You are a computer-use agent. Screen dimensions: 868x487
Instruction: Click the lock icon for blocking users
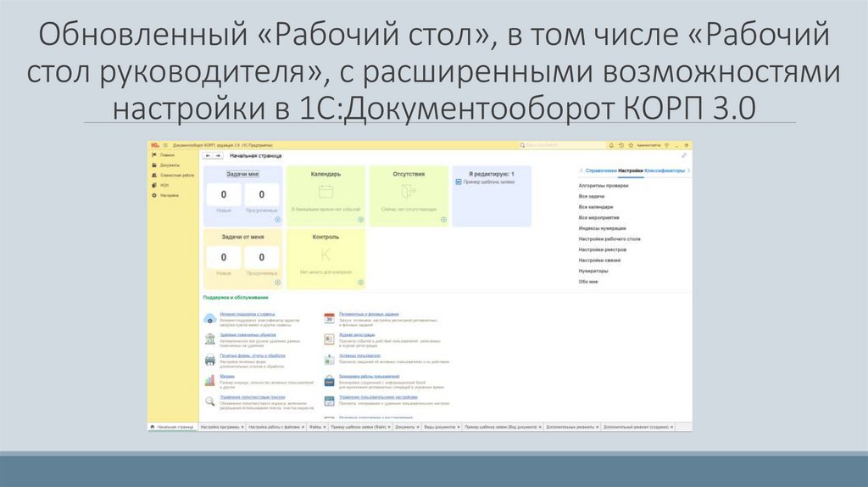(330, 381)
